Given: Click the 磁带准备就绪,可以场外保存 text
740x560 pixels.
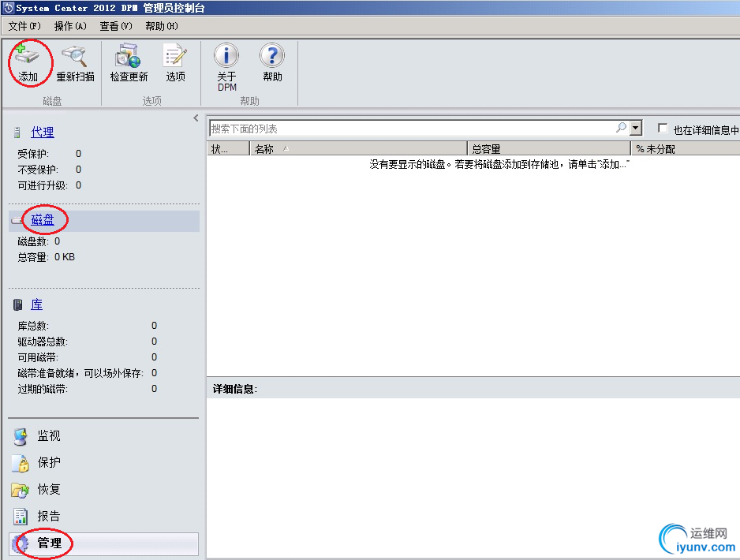Looking at the screenshot, I should tap(80, 373).
